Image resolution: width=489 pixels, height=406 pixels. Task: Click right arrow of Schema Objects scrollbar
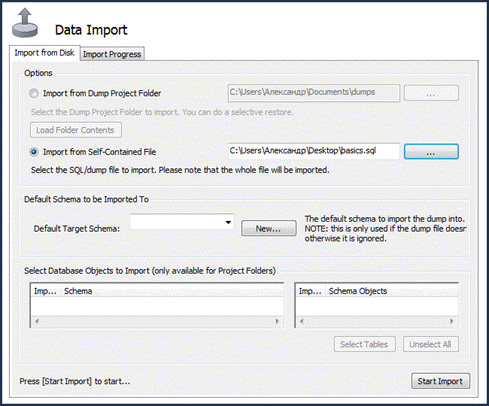(452, 321)
